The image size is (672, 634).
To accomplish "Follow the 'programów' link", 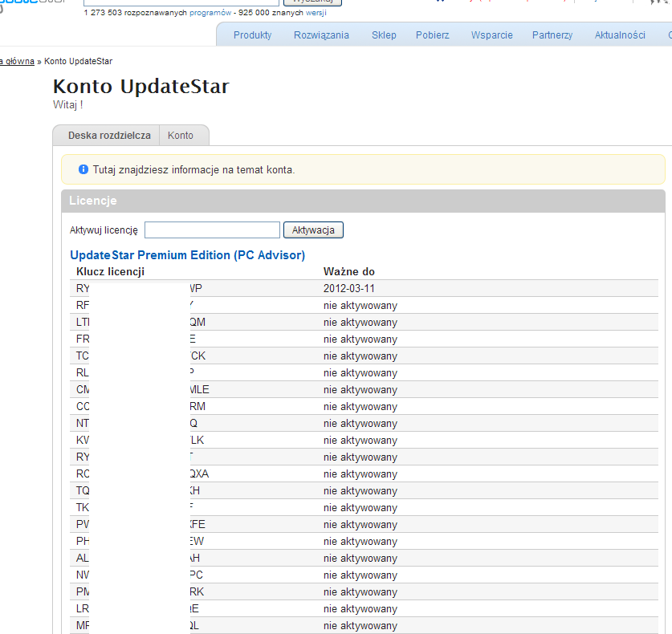I will point(210,13).
